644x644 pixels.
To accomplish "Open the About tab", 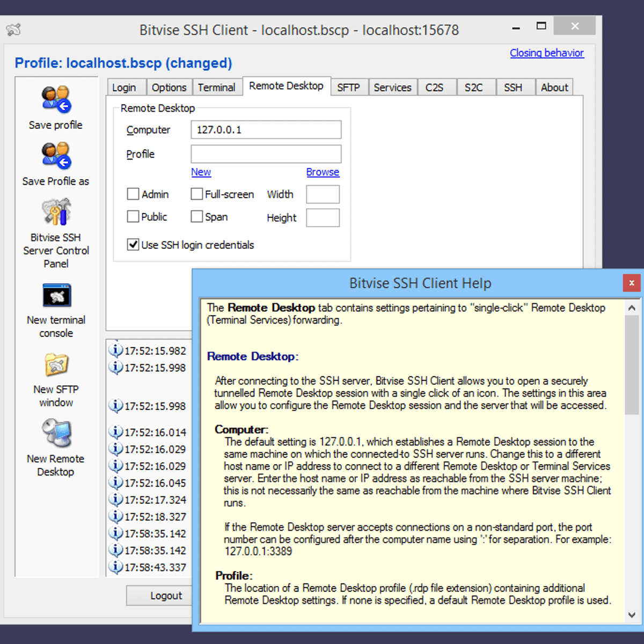I will click(x=554, y=87).
